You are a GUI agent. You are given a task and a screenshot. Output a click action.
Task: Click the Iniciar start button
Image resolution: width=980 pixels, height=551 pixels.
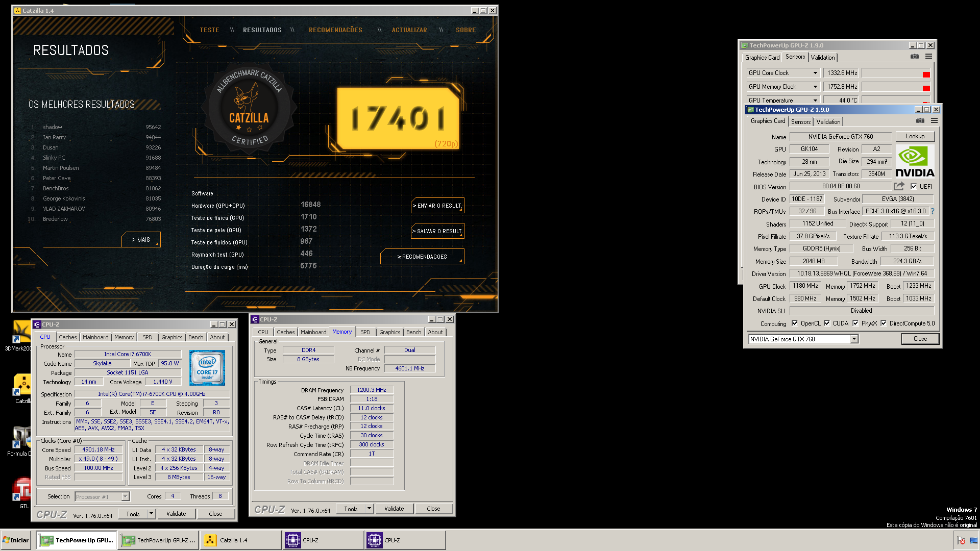click(16, 540)
